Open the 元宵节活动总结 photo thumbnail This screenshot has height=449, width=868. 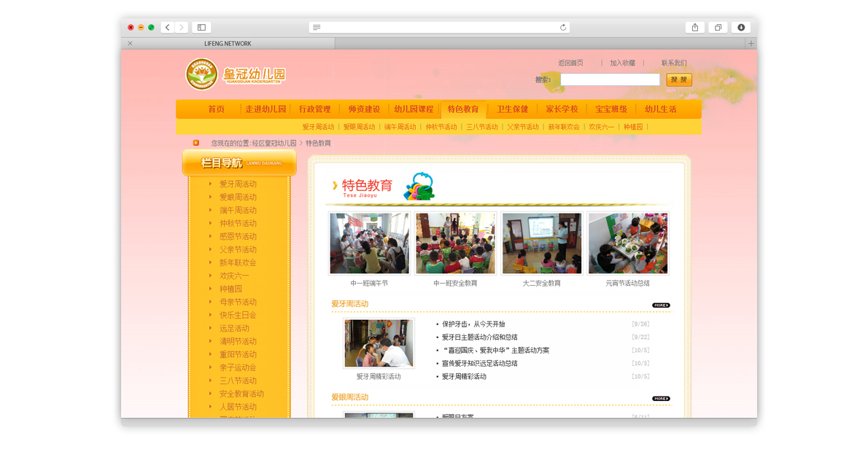tap(628, 243)
